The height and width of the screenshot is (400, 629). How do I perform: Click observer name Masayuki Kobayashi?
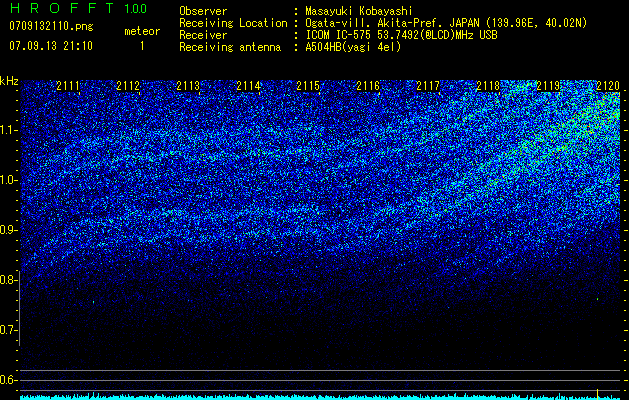coord(359,11)
